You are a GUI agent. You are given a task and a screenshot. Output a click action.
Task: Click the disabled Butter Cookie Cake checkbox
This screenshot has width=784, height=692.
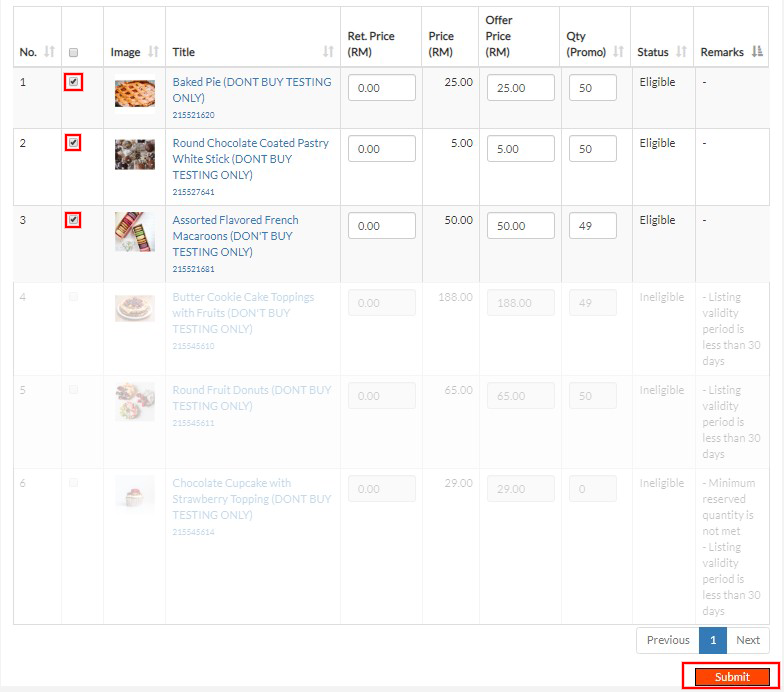click(74, 296)
